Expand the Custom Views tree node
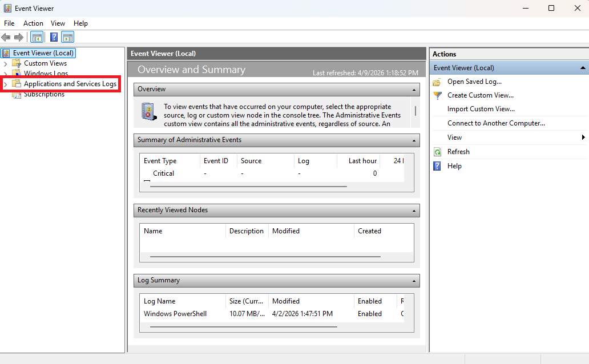Image resolution: width=589 pixels, height=364 pixels. [6, 64]
